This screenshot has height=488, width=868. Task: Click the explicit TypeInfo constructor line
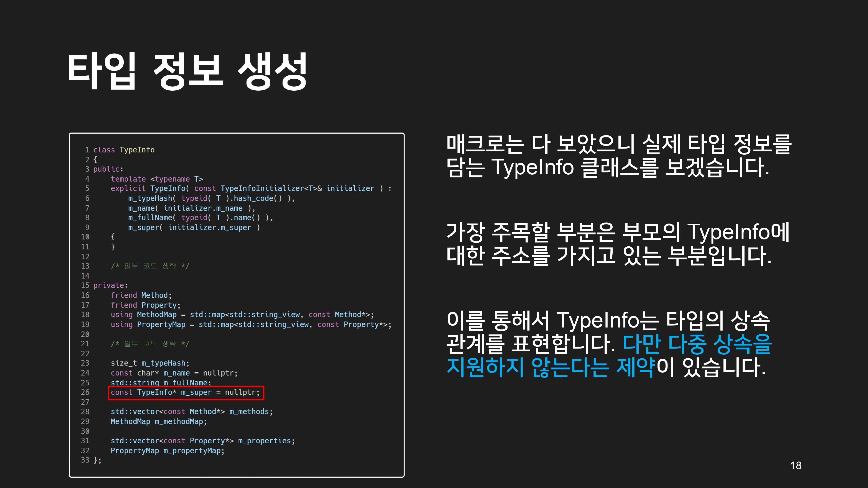251,189
